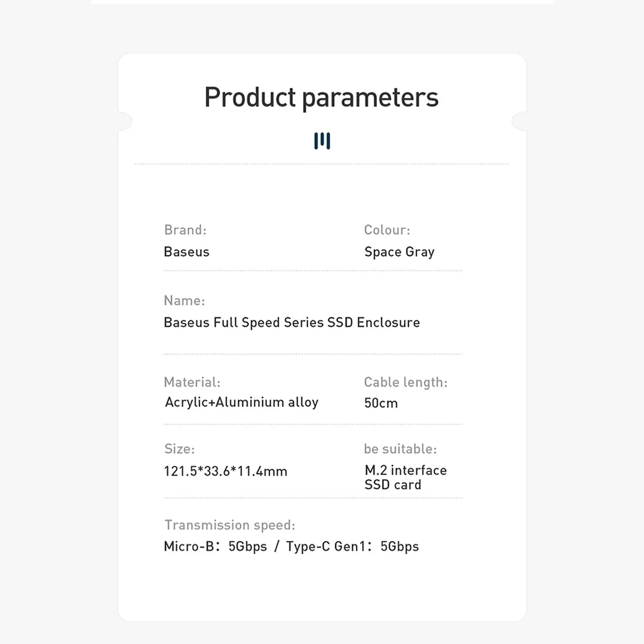Image resolution: width=644 pixels, height=644 pixels.
Task: Select the "be suitable:" label
Action: pos(400,449)
